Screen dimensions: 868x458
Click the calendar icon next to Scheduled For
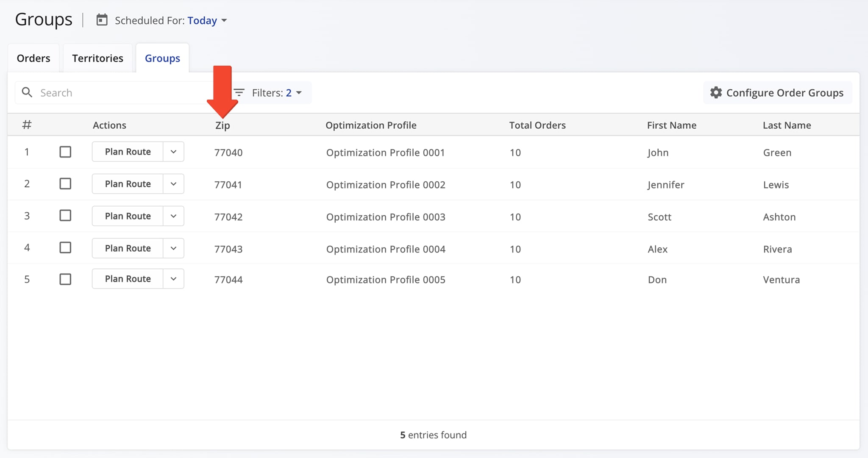coord(102,20)
